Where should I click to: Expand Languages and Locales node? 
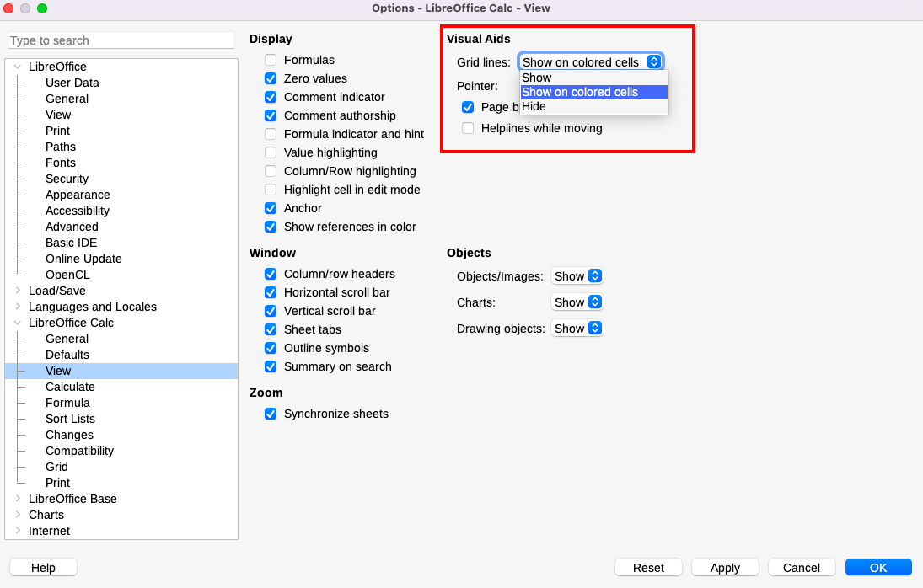coord(18,307)
